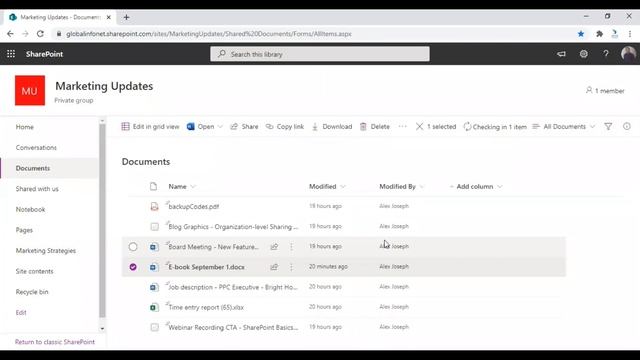Click Return to classic SharePoint link
The width and height of the screenshot is (640, 360).
(55, 342)
